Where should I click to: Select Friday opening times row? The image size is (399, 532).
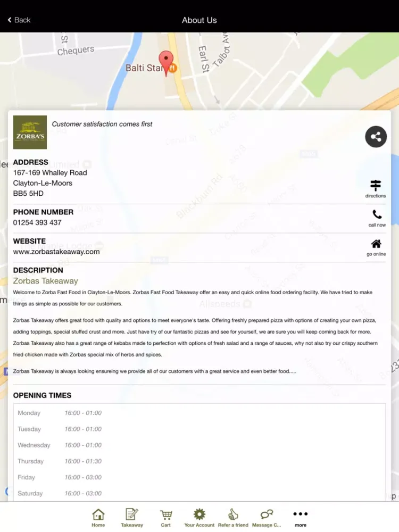pos(199,477)
